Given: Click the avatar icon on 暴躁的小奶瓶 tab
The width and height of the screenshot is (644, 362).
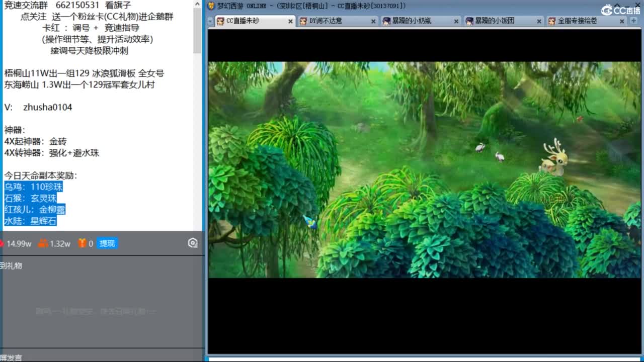Looking at the screenshot, I should pos(387,21).
